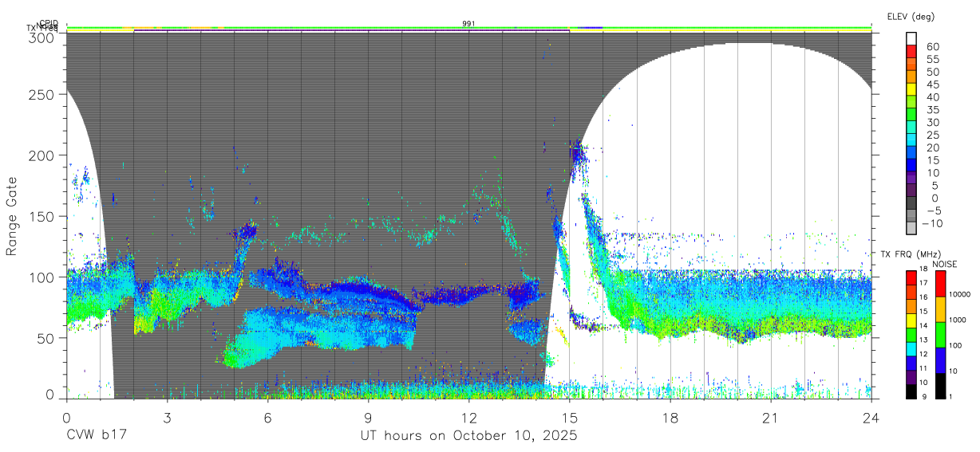Select the yellow segment of ELEV colorbar
The height and width of the screenshot is (452, 980).
click(911, 89)
